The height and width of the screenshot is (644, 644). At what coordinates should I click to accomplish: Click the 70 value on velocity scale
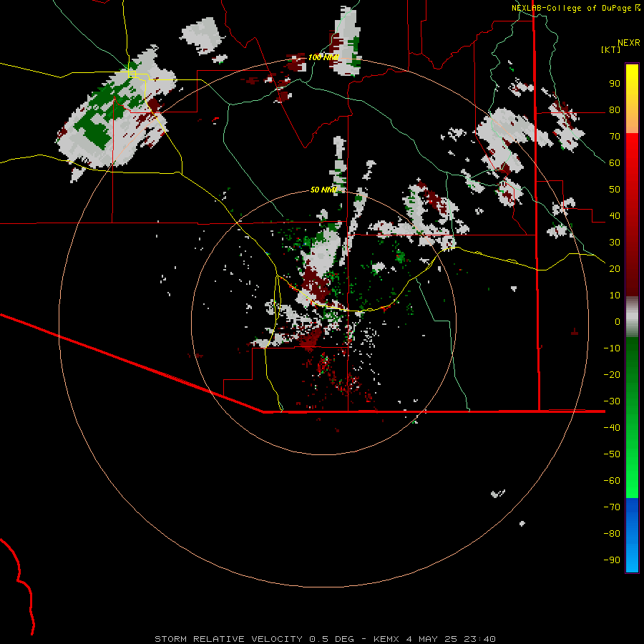coord(615,137)
